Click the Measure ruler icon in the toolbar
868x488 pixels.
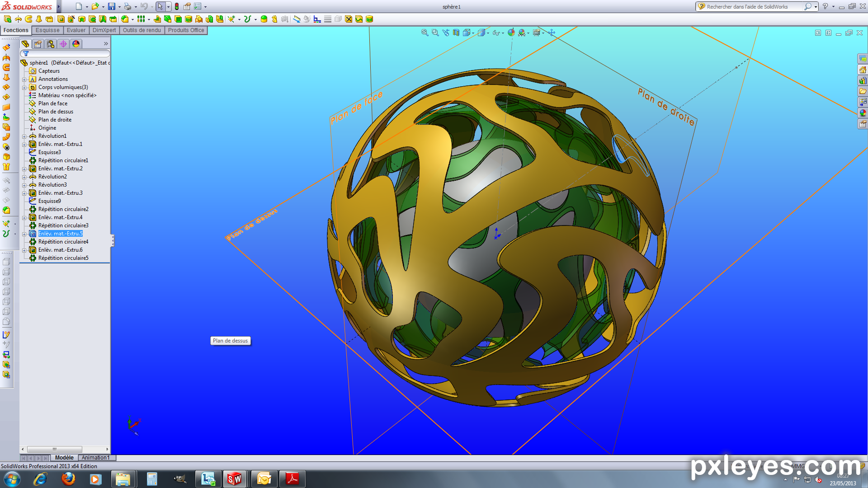point(297,19)
